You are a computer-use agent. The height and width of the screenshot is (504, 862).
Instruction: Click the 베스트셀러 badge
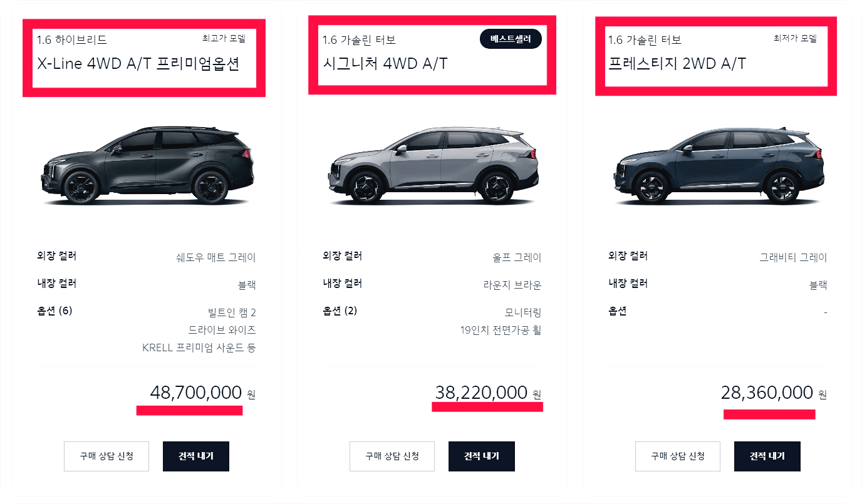click(x=510, y=38)
